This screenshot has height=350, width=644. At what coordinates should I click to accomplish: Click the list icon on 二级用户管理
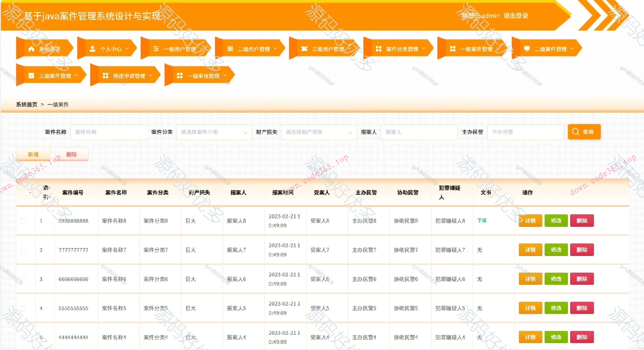click(x=230, y=48)
